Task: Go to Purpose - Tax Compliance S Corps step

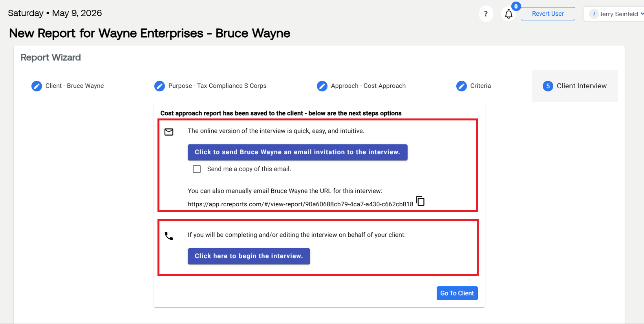Action: (217, 86)
